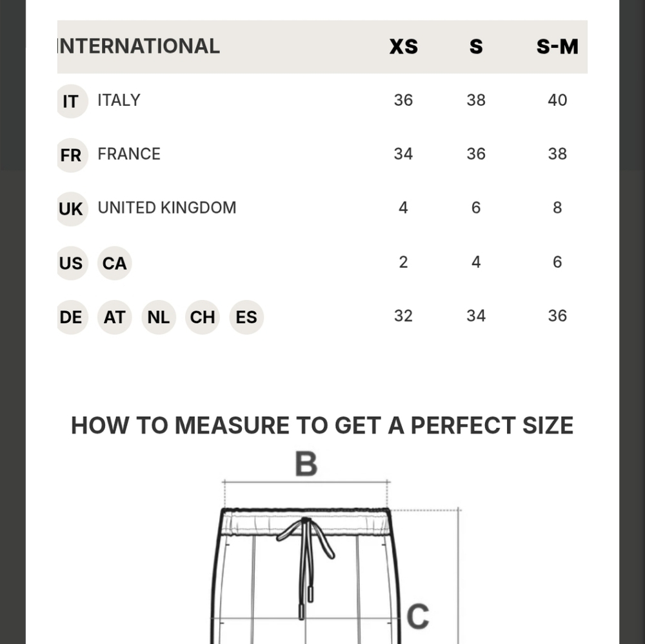
Task: Select the UK country badge
Action: pyautogui.click(x=72, y=209)
